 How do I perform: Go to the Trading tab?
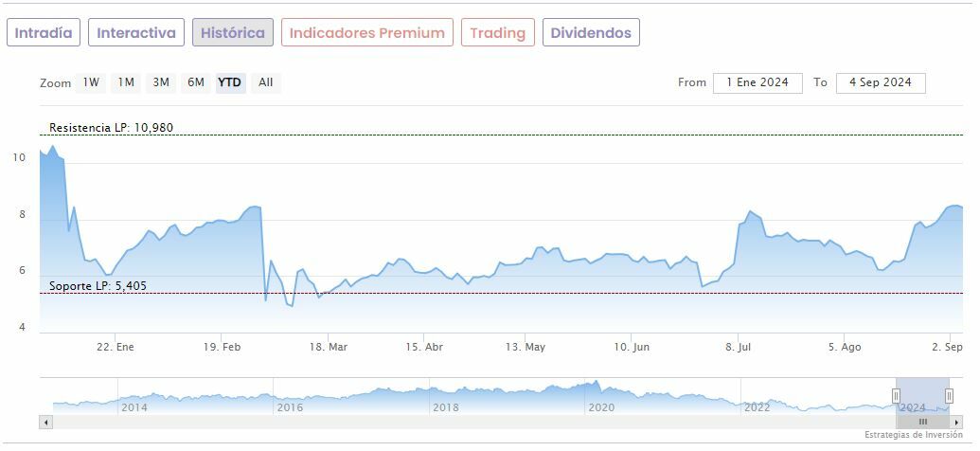click(497, 32)
